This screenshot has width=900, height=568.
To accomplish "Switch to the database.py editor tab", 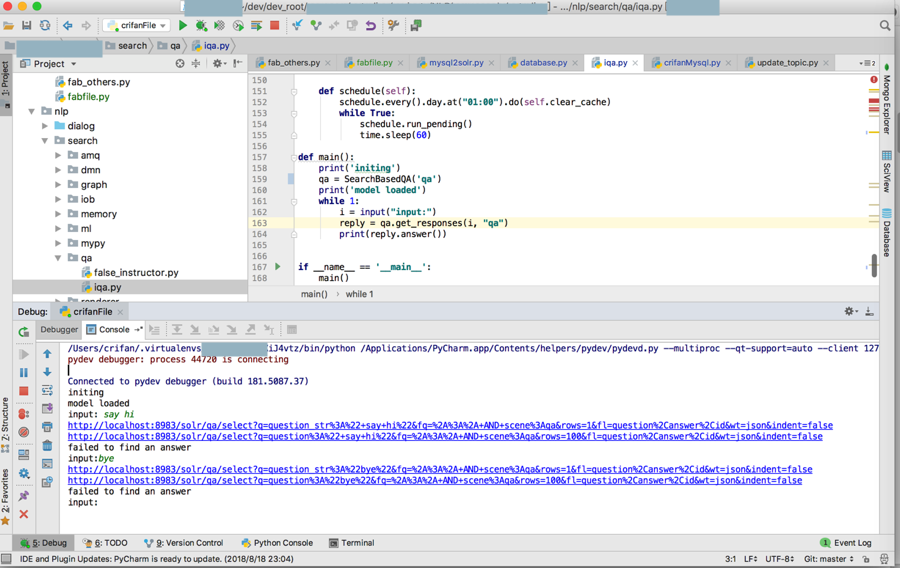I will (x=543, y=63).
